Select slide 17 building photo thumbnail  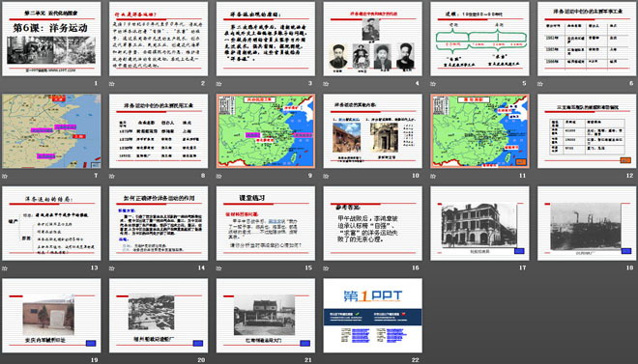(x=479, y=223)
